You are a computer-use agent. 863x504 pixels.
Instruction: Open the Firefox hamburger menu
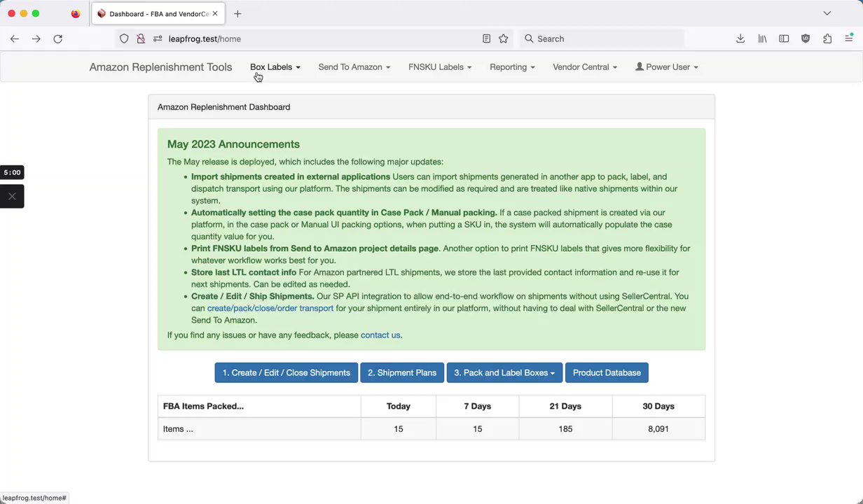(849, 39)
